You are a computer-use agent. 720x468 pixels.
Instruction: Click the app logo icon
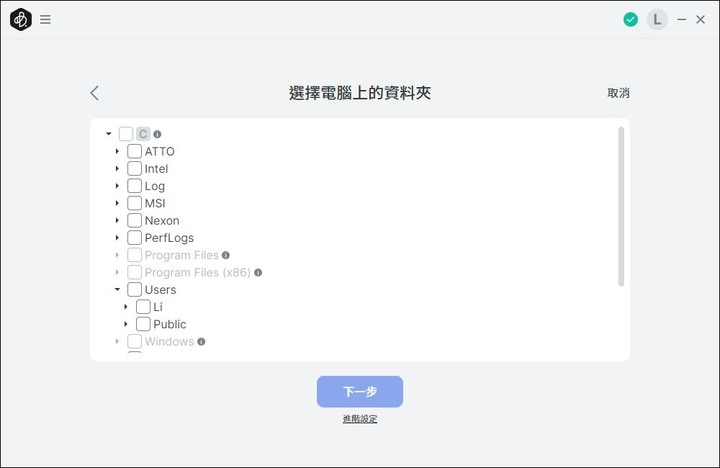point(21,19)
